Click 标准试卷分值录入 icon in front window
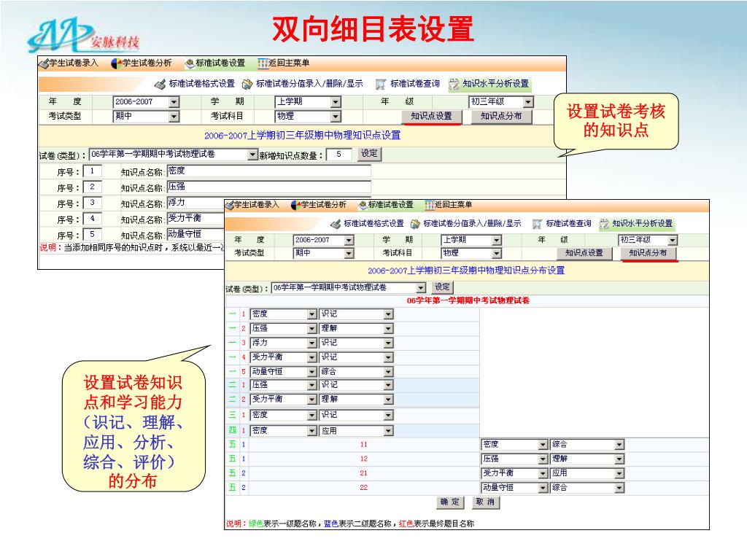Viewport: 747px width, 560px height. pos(415,223)
